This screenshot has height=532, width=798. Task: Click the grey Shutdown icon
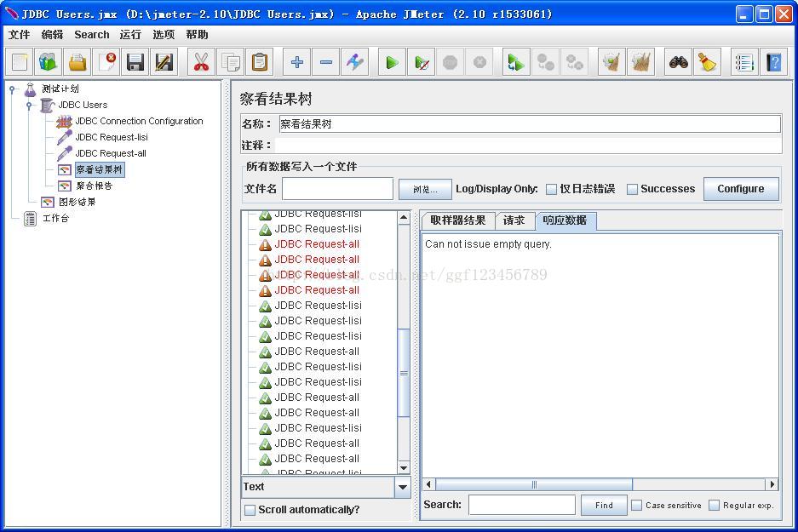coord(479,62)
